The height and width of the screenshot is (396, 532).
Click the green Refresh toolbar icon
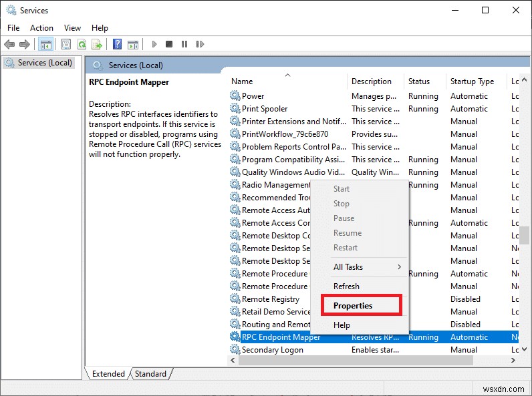(82, 44)
